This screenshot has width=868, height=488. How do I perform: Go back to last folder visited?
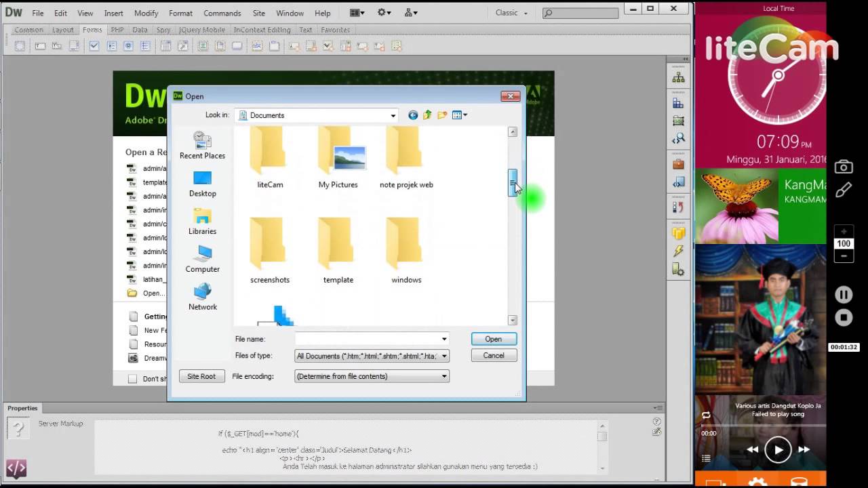click(x=412, y=115)
